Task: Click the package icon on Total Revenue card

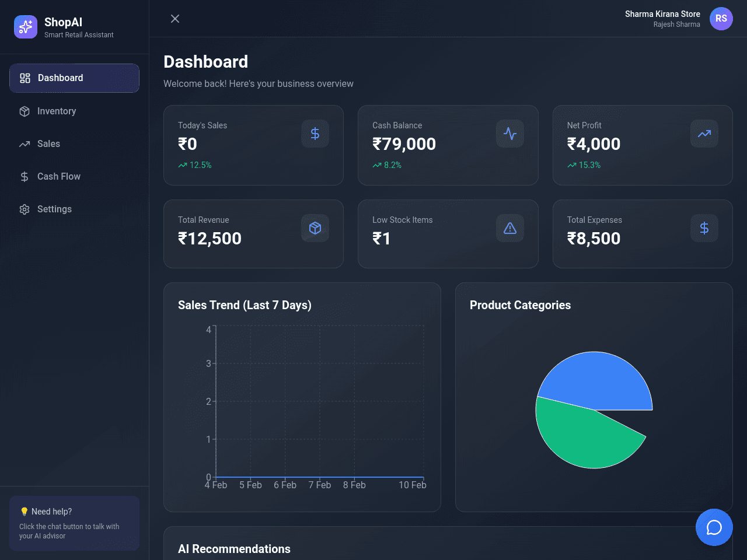Action: tap(315, 228)
